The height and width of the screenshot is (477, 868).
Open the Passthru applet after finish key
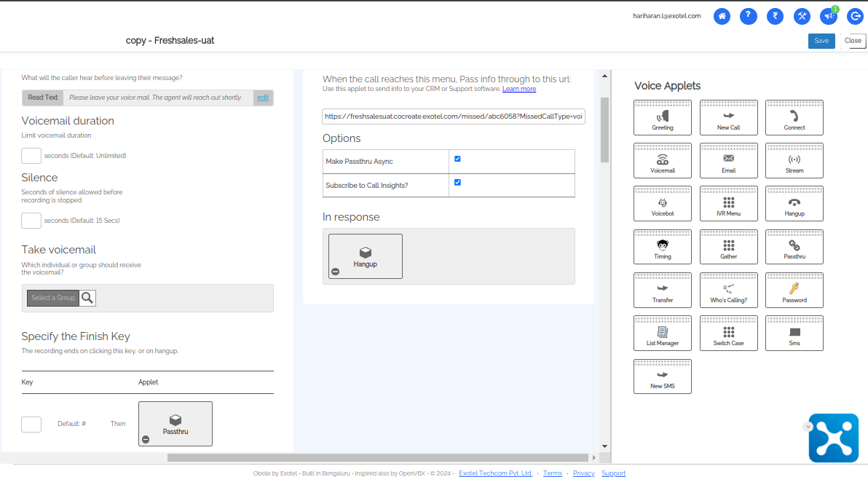[175, 424]
